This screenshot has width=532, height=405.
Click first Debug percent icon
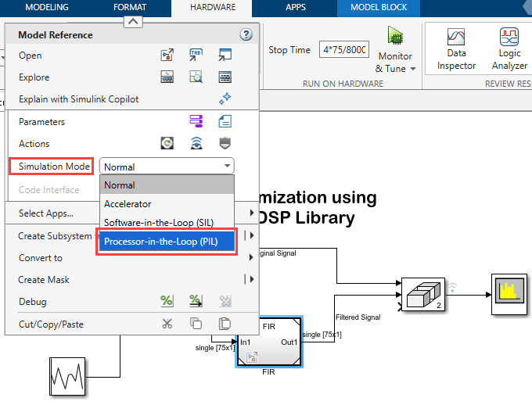point(167,301)
